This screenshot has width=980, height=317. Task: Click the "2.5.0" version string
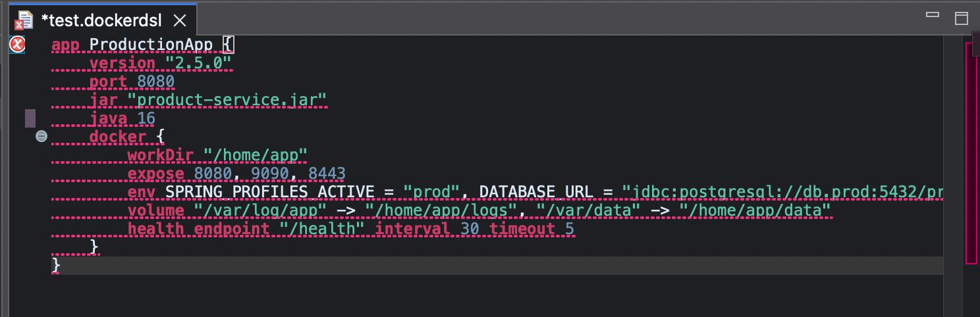coord(198,63)
